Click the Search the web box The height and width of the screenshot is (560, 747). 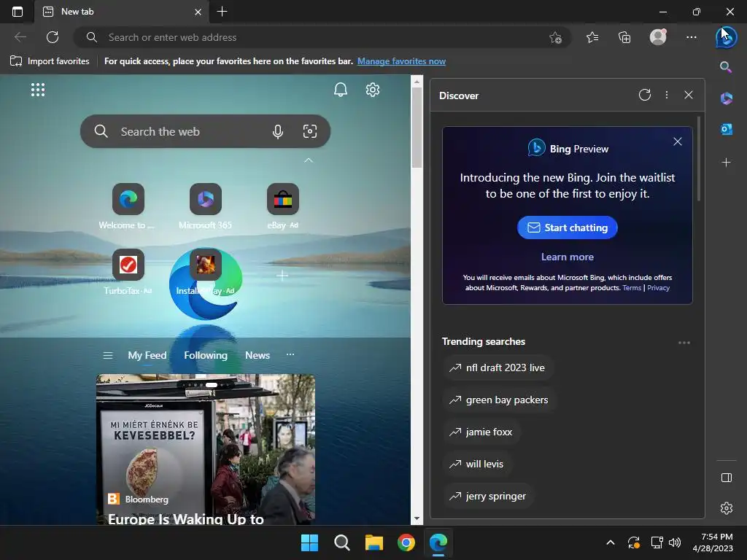tap(205, 131)
